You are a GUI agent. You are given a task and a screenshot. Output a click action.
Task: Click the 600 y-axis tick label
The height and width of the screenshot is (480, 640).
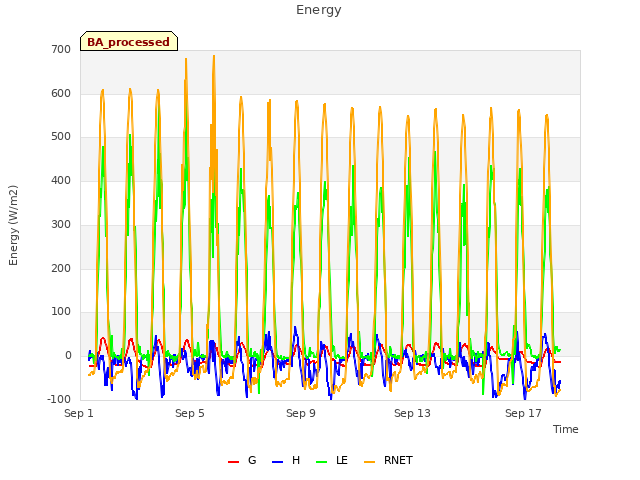(61, 93)
